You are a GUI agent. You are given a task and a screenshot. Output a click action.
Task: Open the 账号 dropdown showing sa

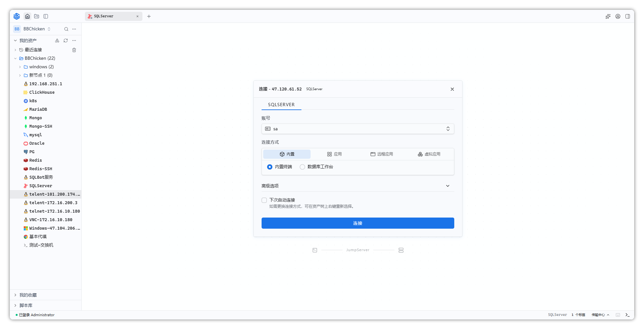coord(358,129)
